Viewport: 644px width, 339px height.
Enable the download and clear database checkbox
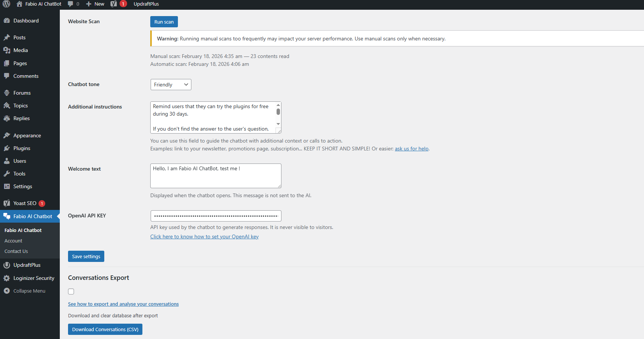[71, 291]
